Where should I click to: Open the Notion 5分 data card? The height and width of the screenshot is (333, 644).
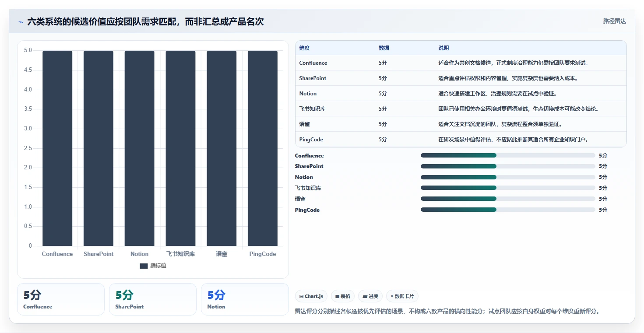point(245,299)
